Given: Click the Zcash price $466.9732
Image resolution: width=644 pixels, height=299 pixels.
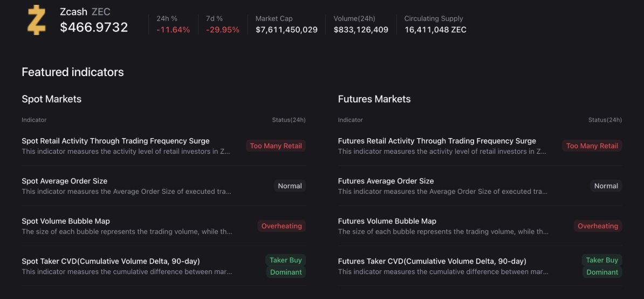Looking at the screenshot, I should tap(94, 28).
